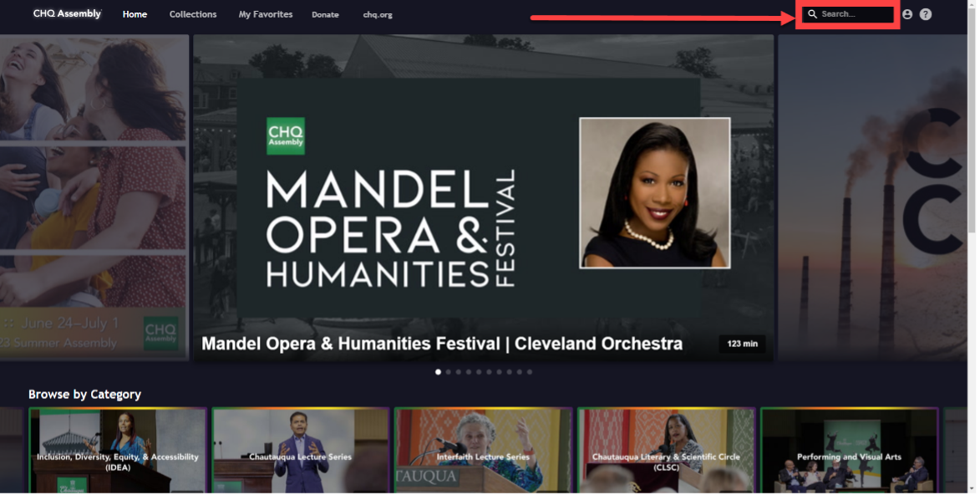980x495 pixels.
Task: Click the CHQ Assembly logo
Action: 67,13
